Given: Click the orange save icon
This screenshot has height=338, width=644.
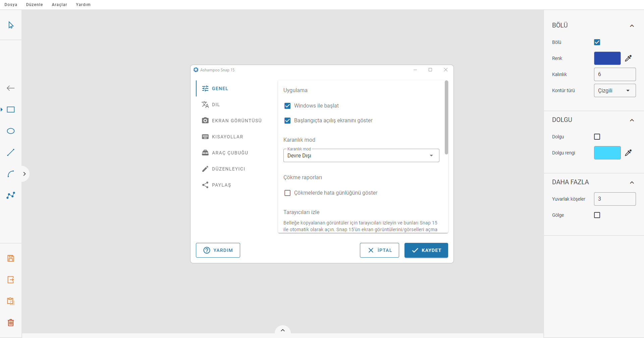Looking at the screenshot, I should coord(11,258).
